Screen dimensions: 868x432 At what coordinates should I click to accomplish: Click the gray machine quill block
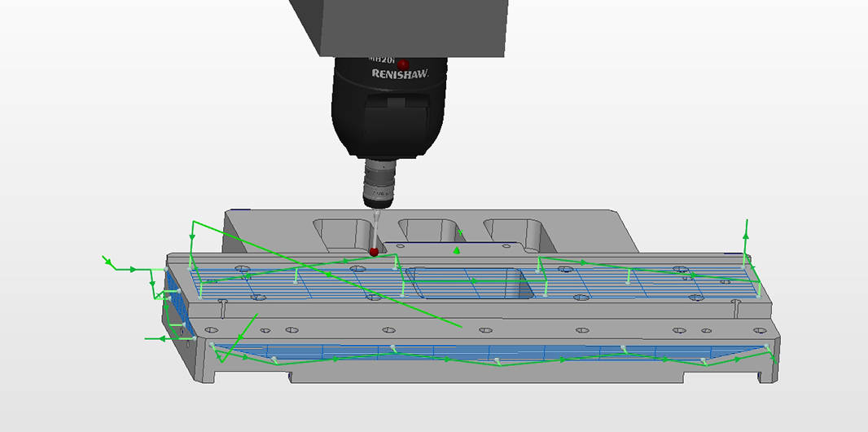pos(399,26)
